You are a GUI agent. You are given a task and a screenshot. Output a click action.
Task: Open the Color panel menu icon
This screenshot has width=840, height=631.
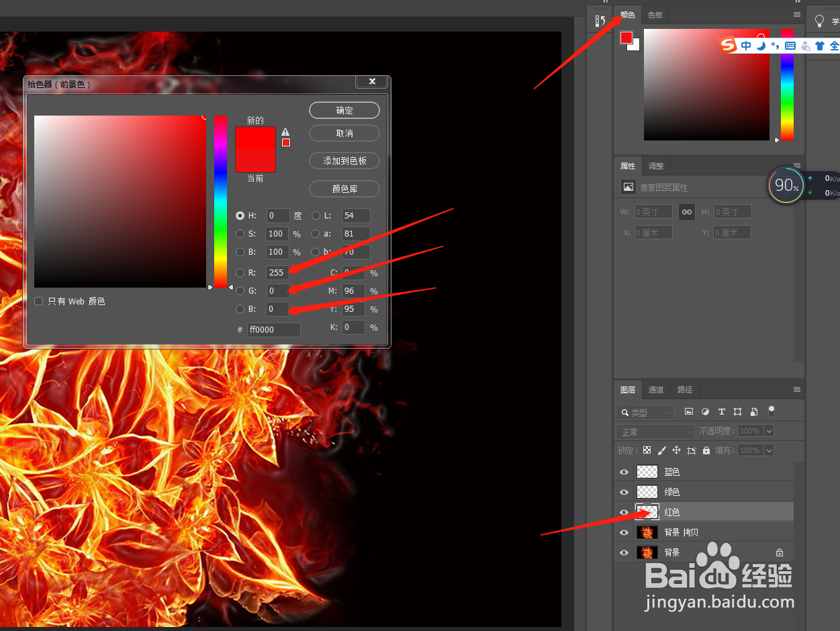click(797, 14)
